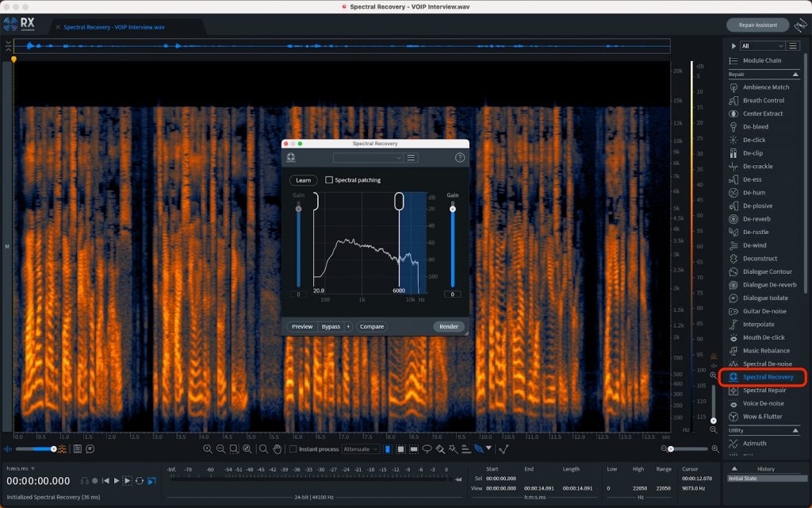This screenshot has height=508, width=812.
Task: Click the Compare button
Action: [372, 326]
